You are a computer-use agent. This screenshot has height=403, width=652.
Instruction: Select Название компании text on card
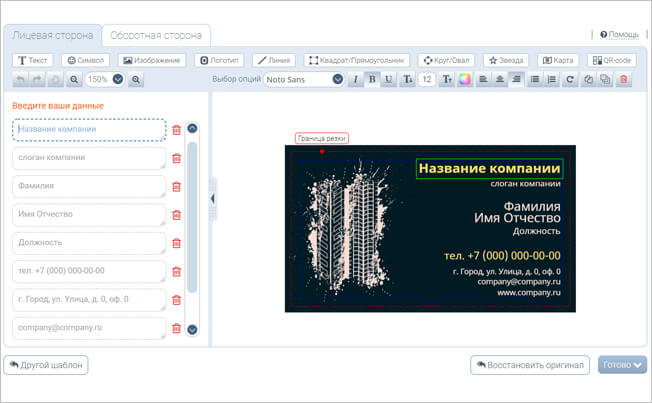[x=489, y=168]
